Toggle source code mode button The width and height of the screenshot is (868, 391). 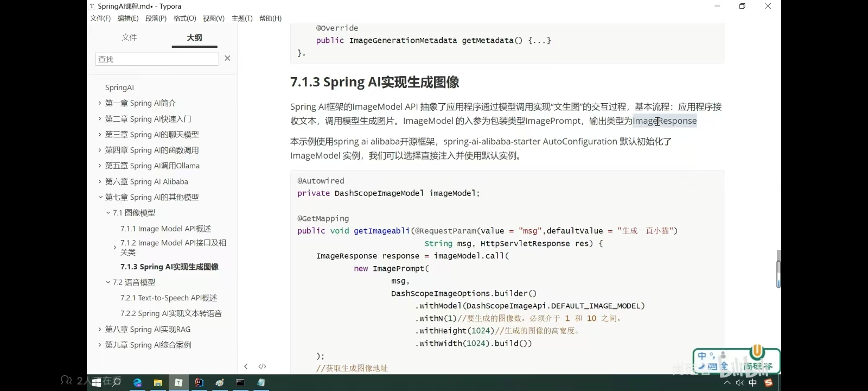pyautogui.click(x=263, y=367)
